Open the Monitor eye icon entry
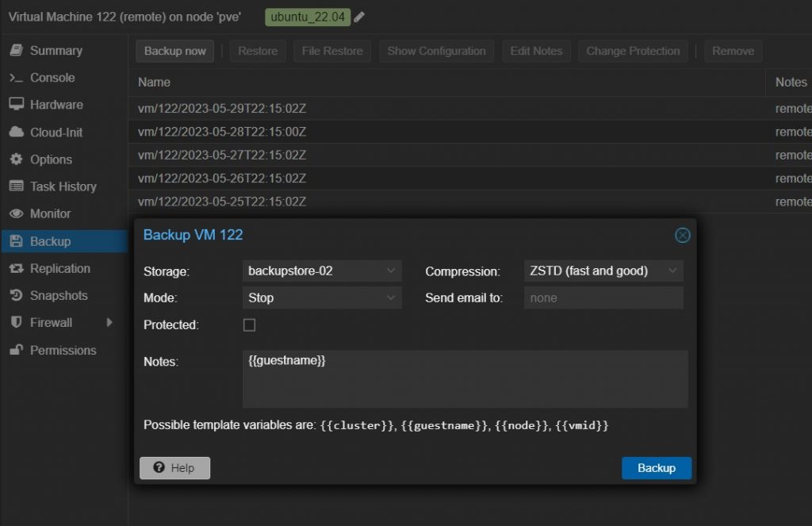This screenshot has width=812, height=526. point(16,213)
